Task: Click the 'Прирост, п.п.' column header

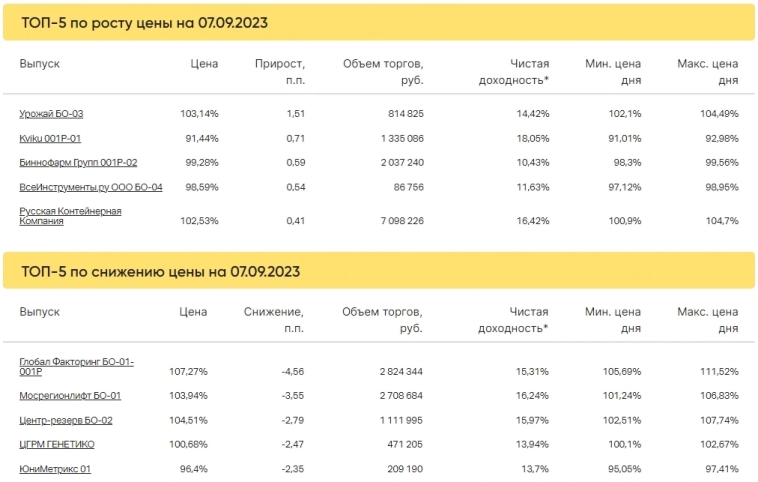Action: (x=279, y=71)
